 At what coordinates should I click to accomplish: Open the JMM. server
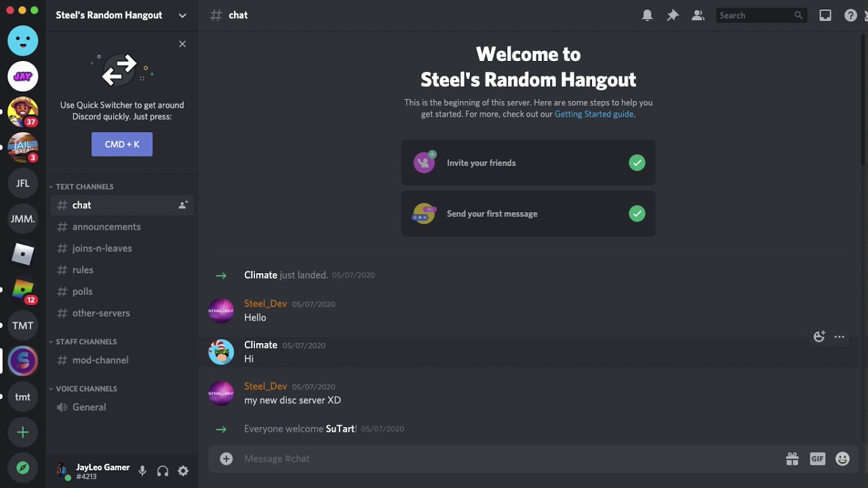point(23,219)
